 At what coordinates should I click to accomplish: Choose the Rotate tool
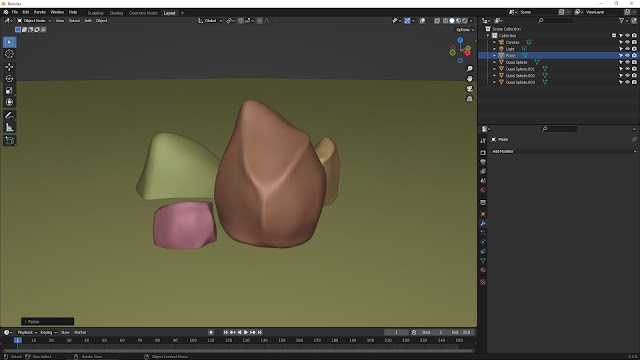point(9,79)
